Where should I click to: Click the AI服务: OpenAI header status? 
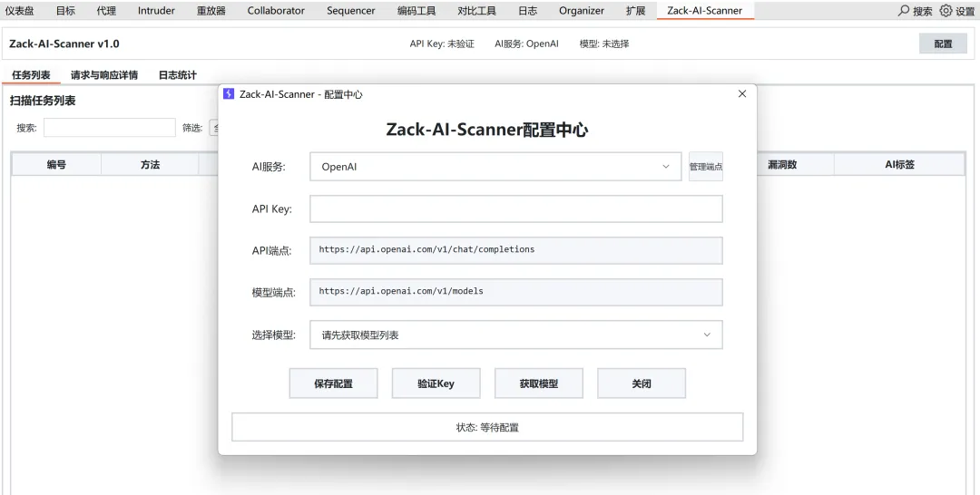[526, 44]
